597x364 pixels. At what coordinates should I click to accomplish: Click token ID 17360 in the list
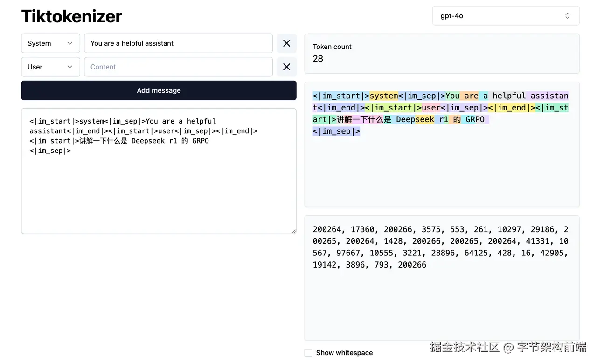coord(362,229)
